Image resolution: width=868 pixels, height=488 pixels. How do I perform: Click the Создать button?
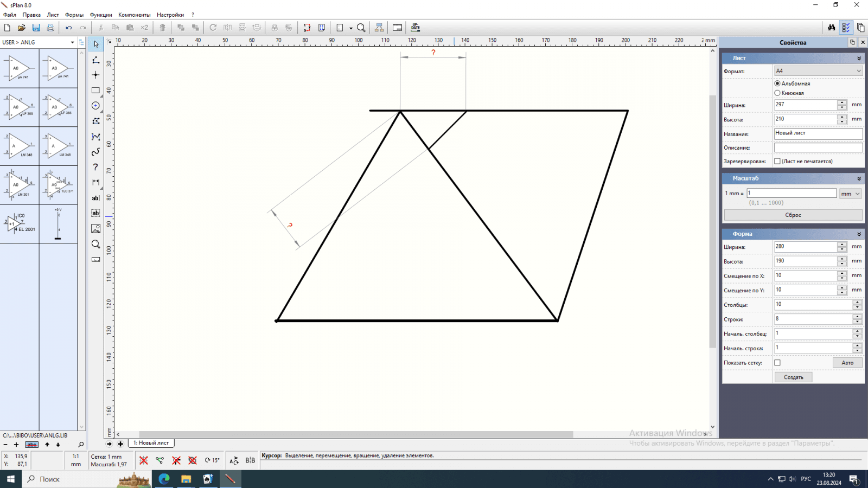793,377
